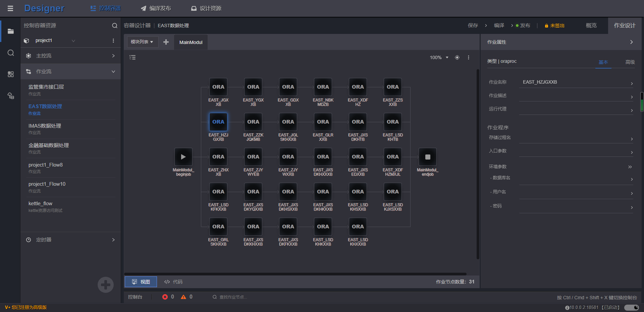Select the MainModul module tab
The image size is (644, 312).
191,42
